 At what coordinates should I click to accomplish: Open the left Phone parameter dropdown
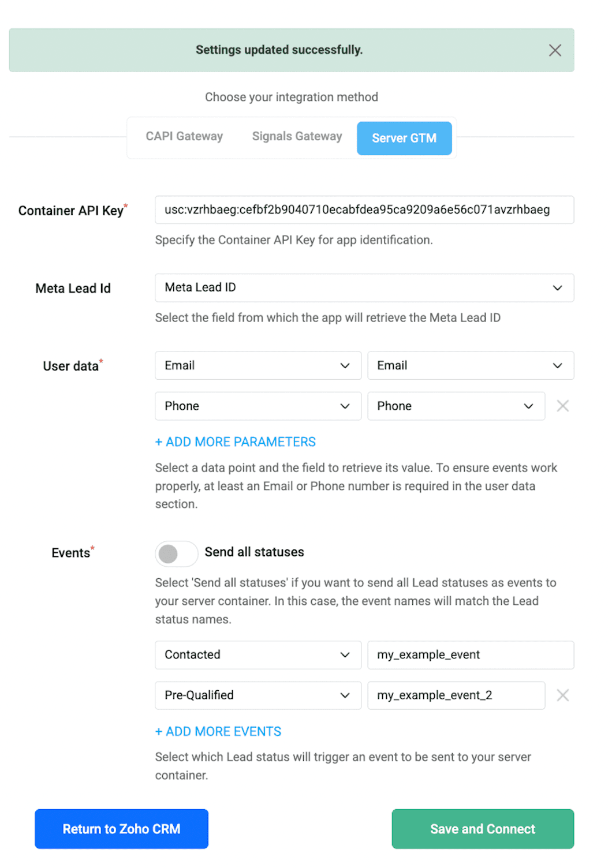coord(258,406)
